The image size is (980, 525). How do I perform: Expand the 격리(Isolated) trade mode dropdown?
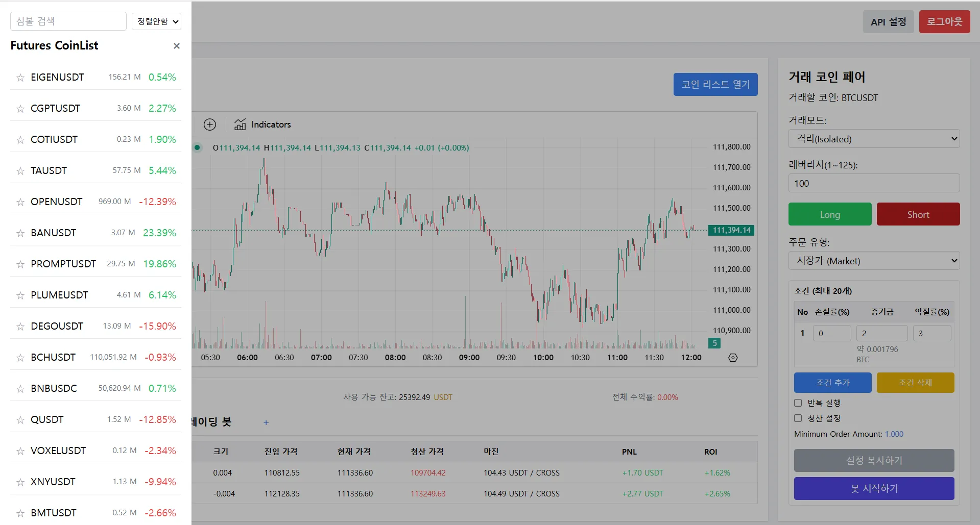tap(874, 139)
